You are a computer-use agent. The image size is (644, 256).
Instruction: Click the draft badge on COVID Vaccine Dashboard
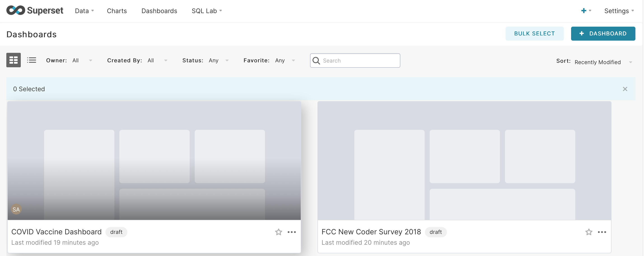pyautogui.click(x=116, y=232)
